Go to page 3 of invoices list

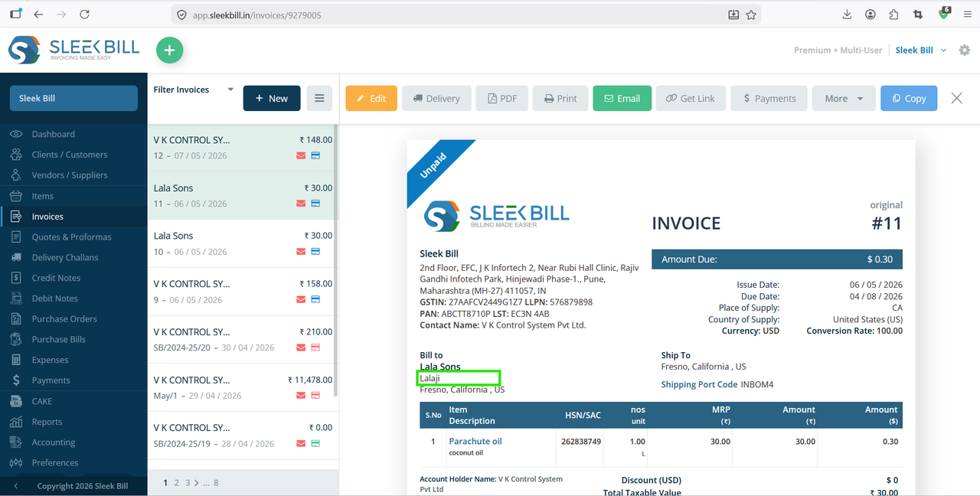(x=187, y=483)
